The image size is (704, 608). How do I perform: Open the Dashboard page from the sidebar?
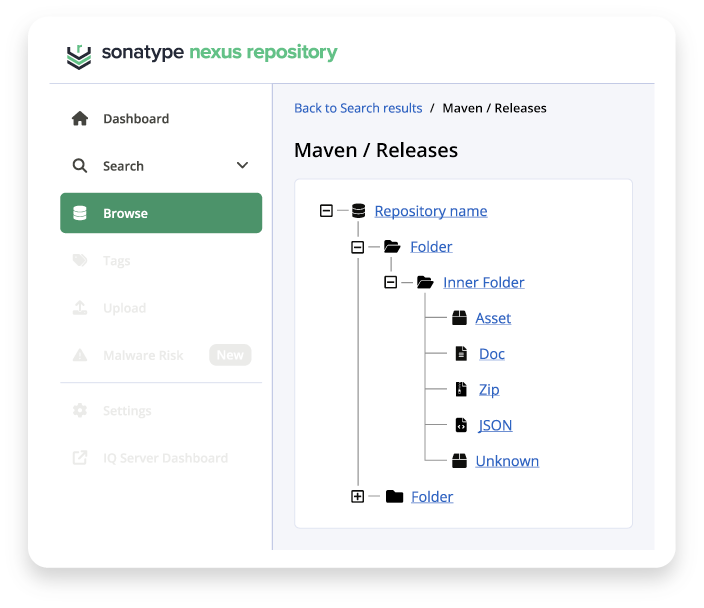(135, 119)
